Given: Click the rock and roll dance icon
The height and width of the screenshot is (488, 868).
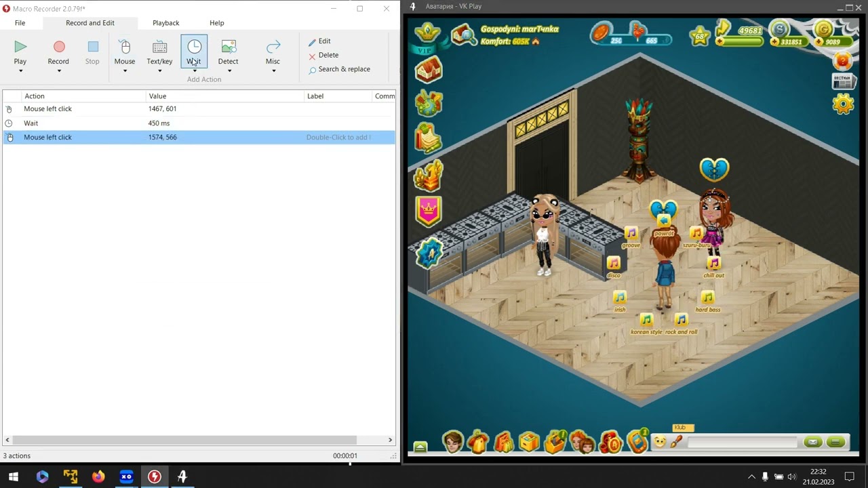Looking at the screenshot, I should [681, 319].
